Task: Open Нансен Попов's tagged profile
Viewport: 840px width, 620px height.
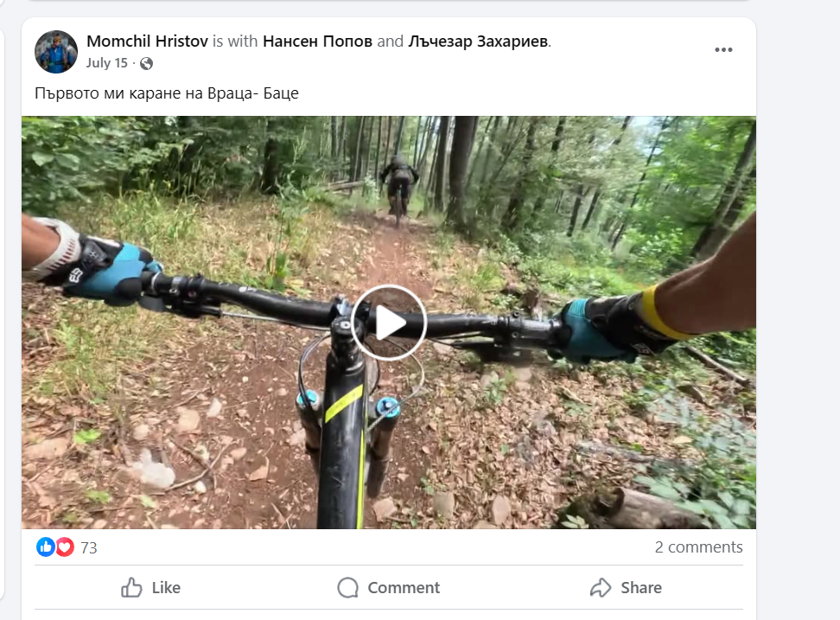Action: click(x=317, y=41)
